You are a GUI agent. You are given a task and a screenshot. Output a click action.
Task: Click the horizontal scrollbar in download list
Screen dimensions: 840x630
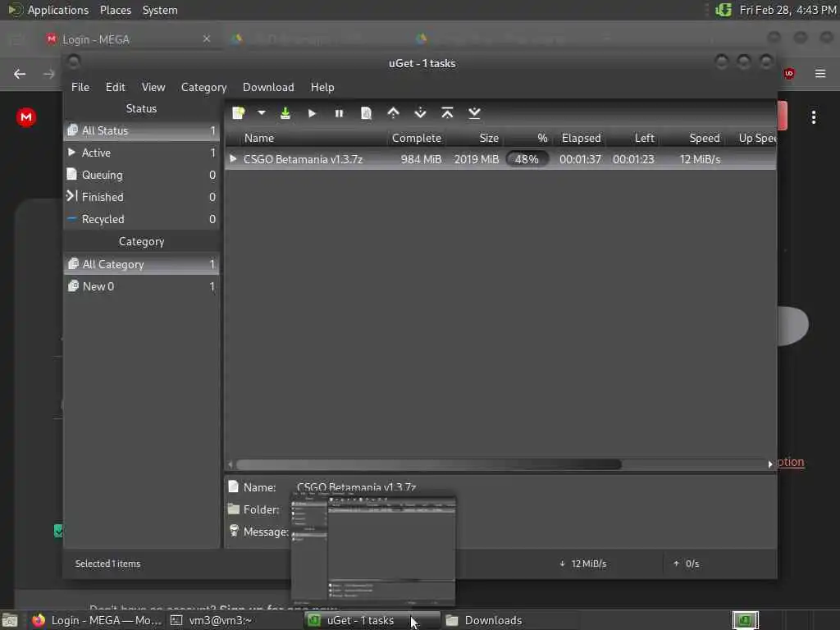428,464
